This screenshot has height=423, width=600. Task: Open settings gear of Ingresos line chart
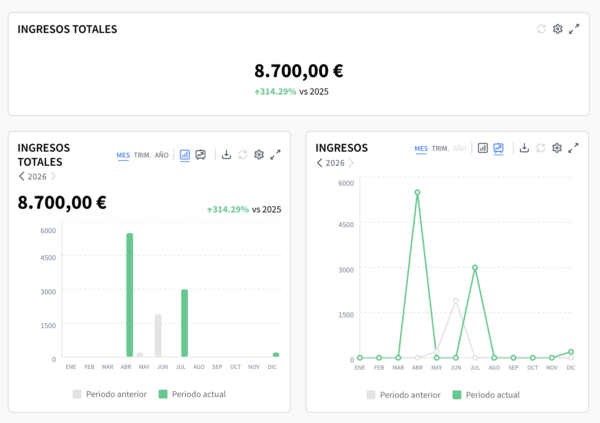coord(557,148)
